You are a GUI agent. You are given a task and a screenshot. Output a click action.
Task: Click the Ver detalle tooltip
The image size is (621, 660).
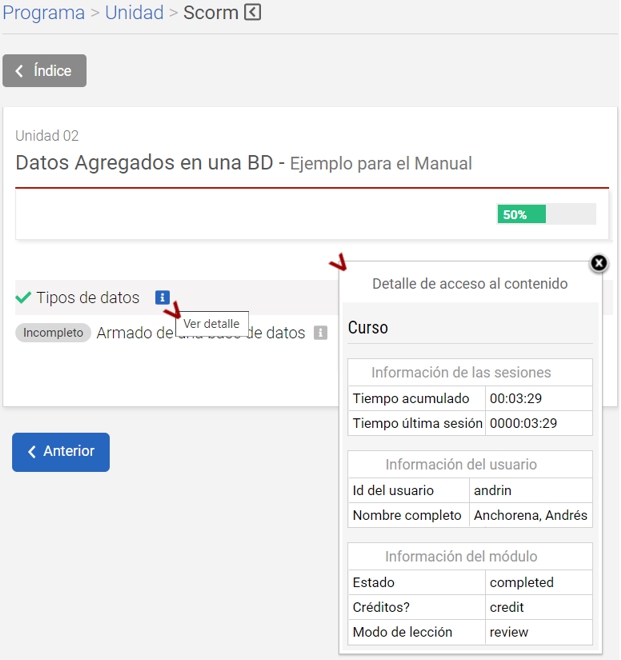211,324
